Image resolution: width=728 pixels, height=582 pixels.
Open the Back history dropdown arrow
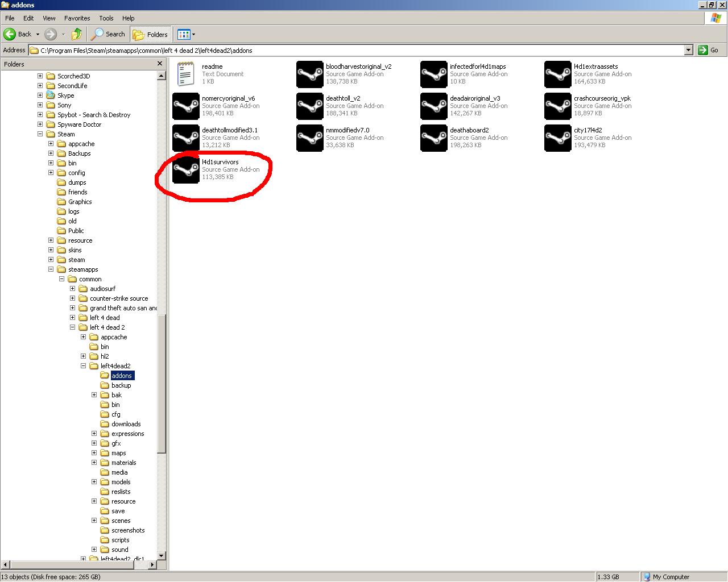pyautogui.click(x=38, y=34)
